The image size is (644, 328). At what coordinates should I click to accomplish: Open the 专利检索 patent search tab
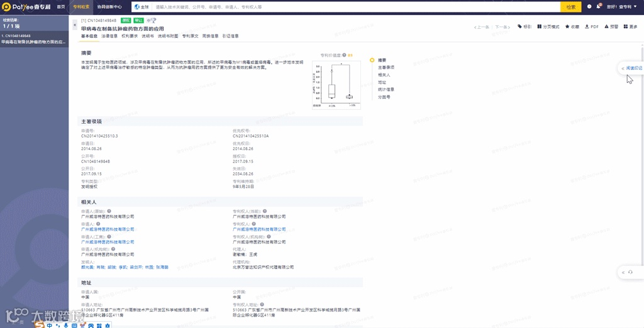click(81, 7)
